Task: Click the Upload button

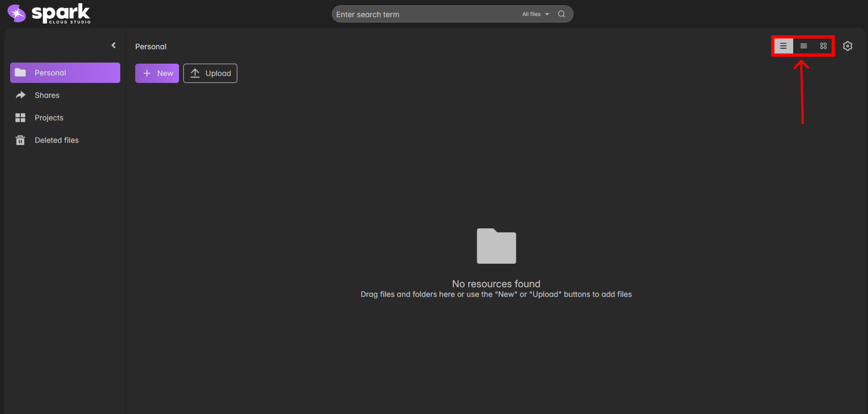Action: 210,73
